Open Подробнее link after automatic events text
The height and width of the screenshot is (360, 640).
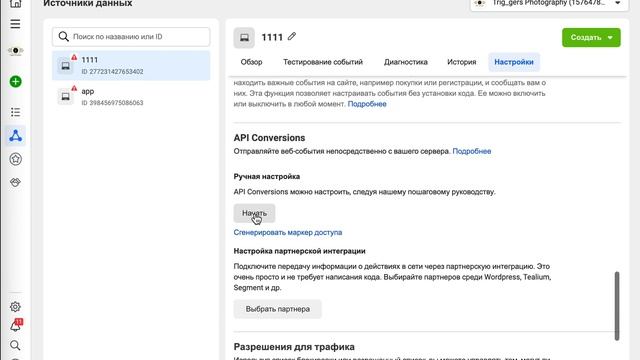367,104
